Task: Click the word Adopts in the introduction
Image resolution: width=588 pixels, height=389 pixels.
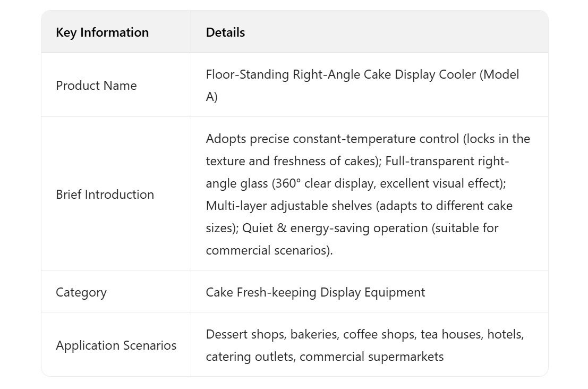Action: [x=226, y=139]
